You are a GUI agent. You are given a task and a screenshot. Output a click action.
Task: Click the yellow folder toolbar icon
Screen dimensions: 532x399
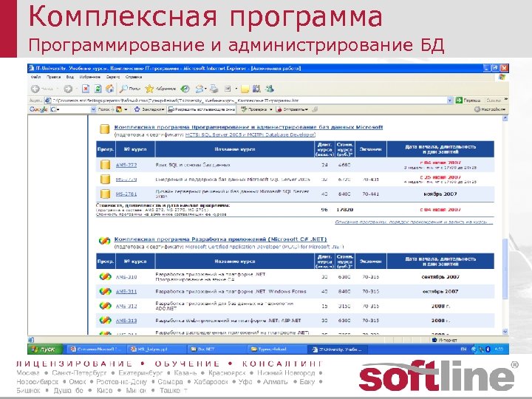(245, 89)
